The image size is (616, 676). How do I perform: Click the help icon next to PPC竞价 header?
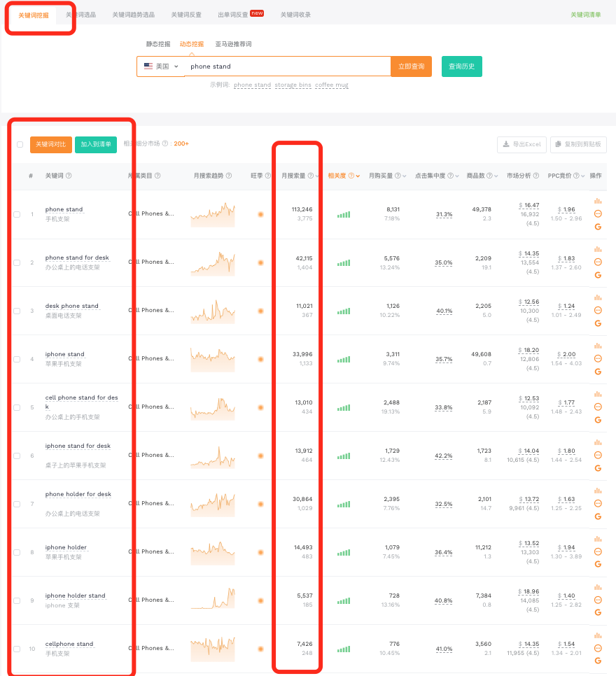pyautogui.click(x=576, y=176)
